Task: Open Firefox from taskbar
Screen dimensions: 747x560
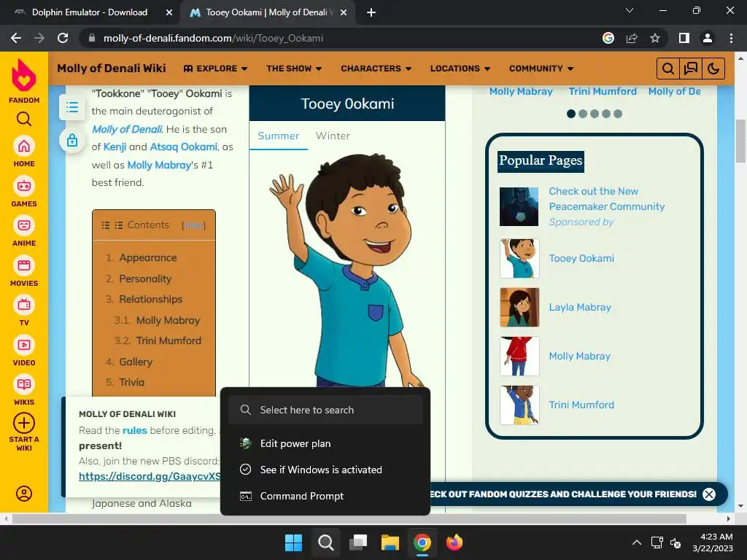Action: click(454, 542)
